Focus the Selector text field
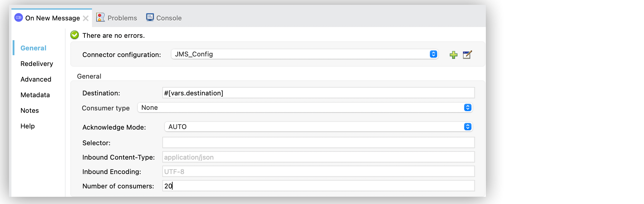The width and height of the screenshot is (644, 204). [x=318, y=142]
